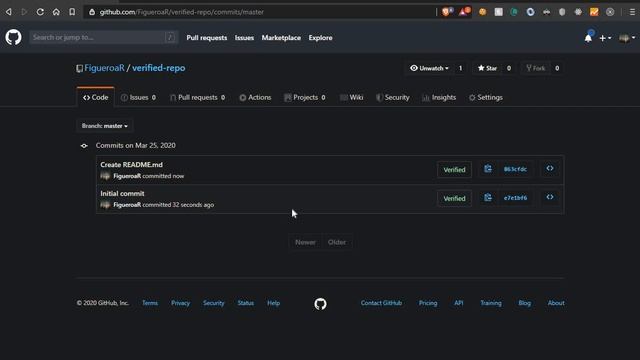Open commit hash e7e1bf6
640x360 pixels.
(x=515, y=198)
